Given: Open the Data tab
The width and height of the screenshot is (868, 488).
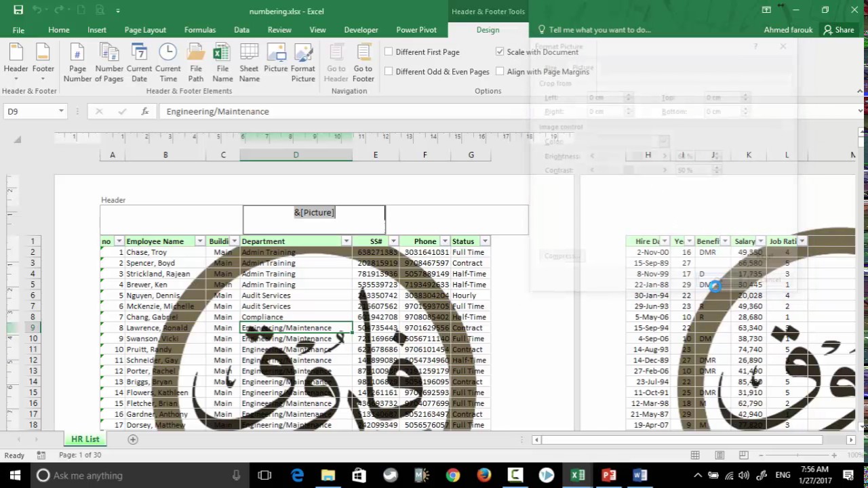Looking at the screenshot, I should coord(241,30).
